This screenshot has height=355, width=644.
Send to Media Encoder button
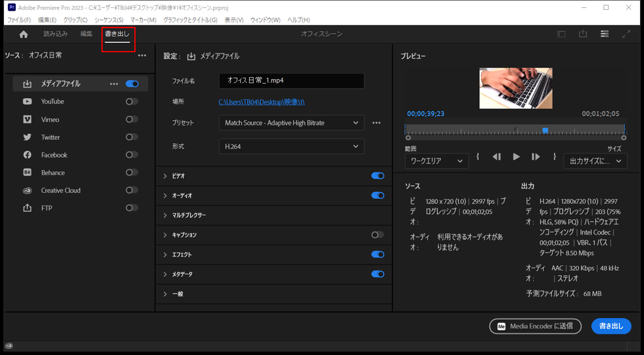click(535, 326)
